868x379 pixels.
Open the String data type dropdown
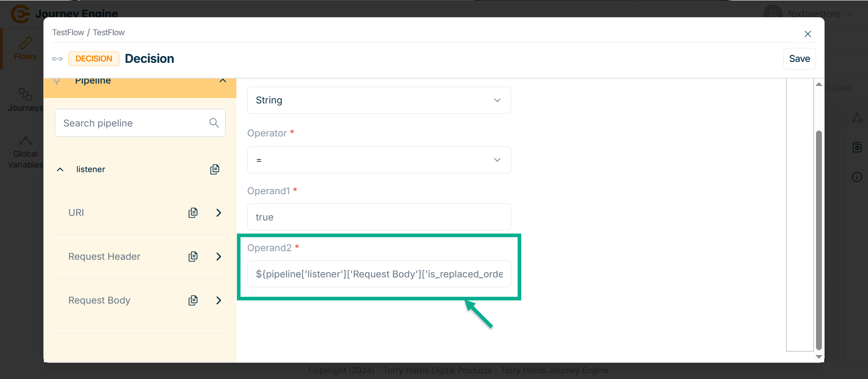379,100
